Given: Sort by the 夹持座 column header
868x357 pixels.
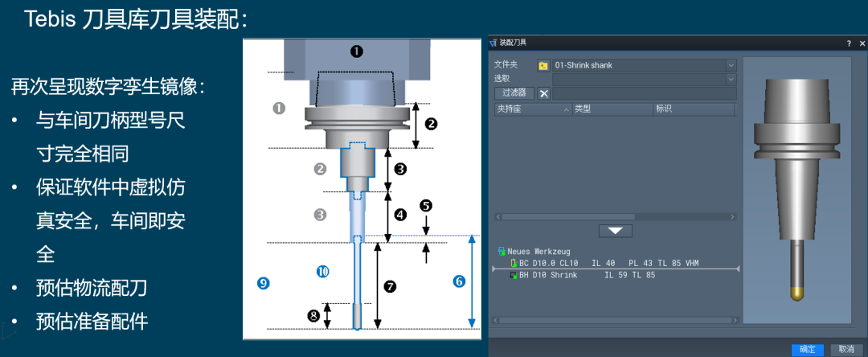Looking at the screenshot, I should point(533,109).
